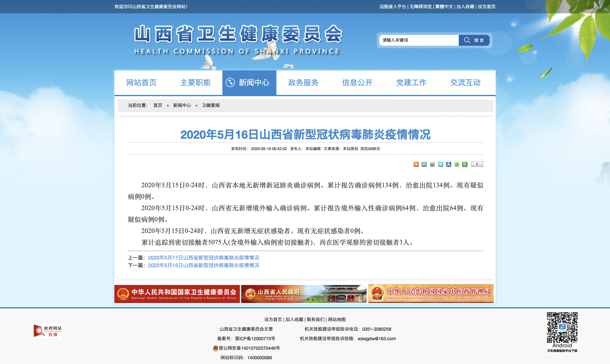Open previous article dated 2020年5月17日

(204, 258)
